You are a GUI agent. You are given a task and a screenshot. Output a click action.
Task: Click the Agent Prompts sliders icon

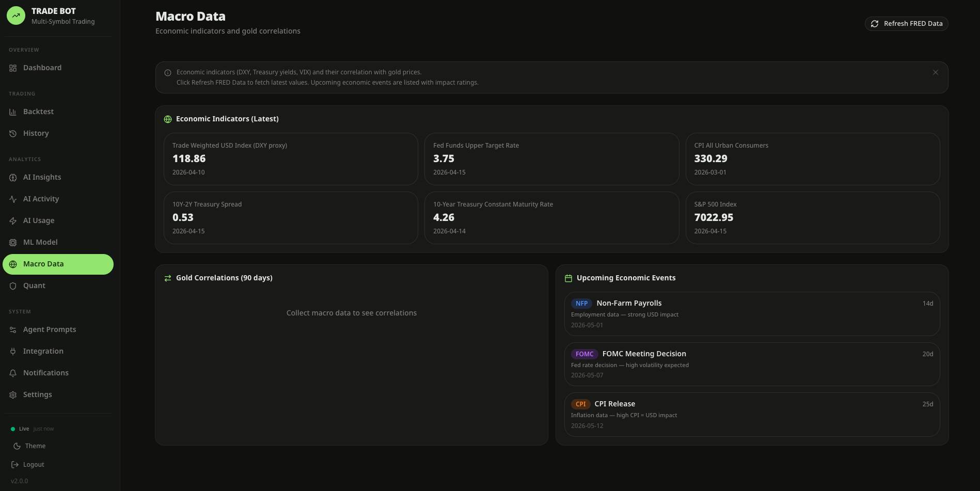[x=13, y=330]
